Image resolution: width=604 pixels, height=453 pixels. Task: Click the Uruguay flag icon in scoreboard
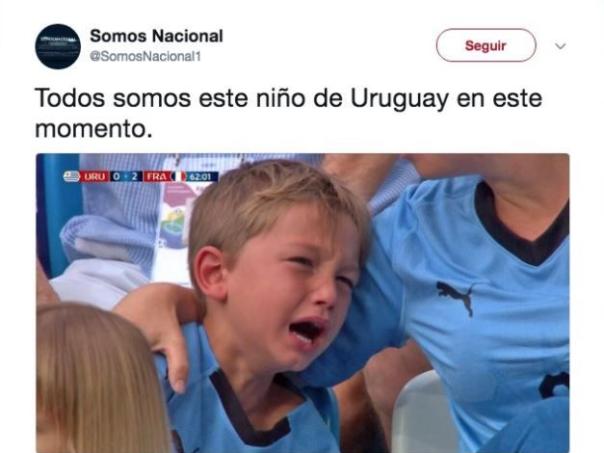coord(71,176)
